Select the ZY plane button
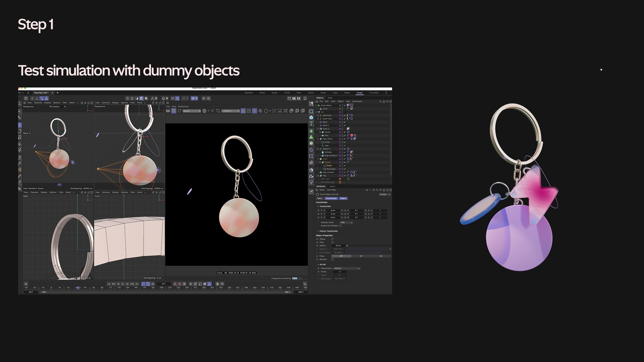 click(361, 256)
